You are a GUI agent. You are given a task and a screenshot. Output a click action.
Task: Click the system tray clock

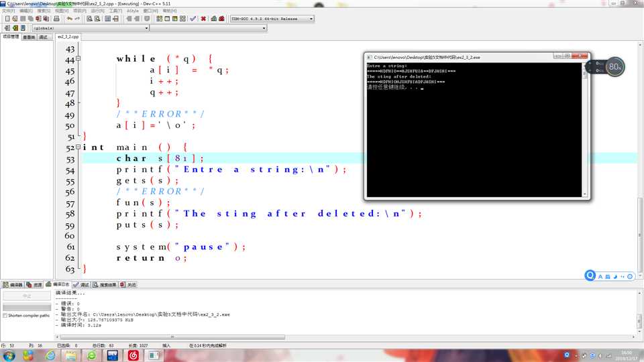coord(627,355)
